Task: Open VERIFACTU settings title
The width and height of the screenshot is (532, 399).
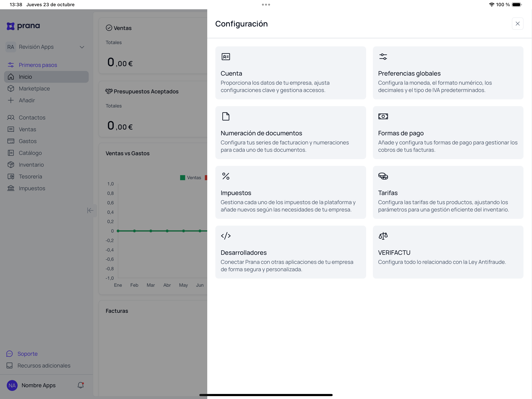Action: tap(394, 252)
